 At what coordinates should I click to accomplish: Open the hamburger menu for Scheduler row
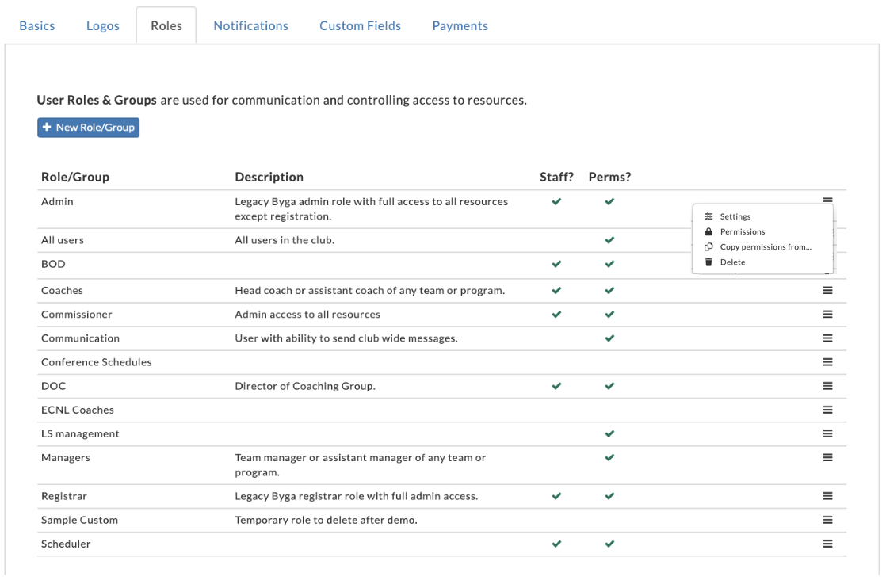(827, 544)
